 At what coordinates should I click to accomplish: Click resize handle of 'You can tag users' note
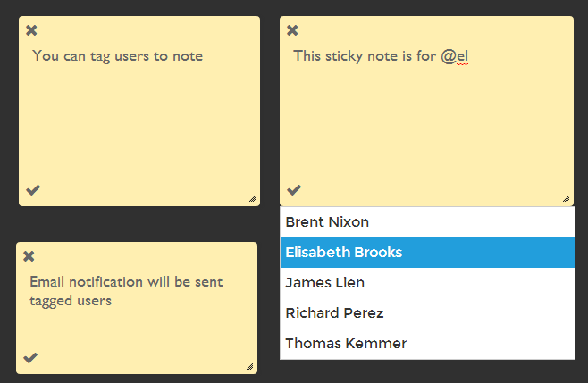(252, 198)
